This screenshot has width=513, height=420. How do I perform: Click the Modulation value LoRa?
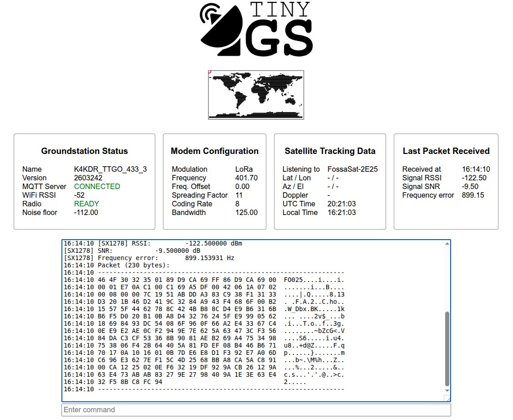(244, 169)
